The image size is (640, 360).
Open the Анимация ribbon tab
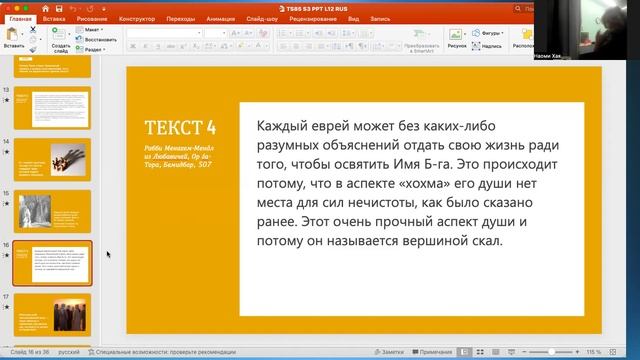coord(220,19)
